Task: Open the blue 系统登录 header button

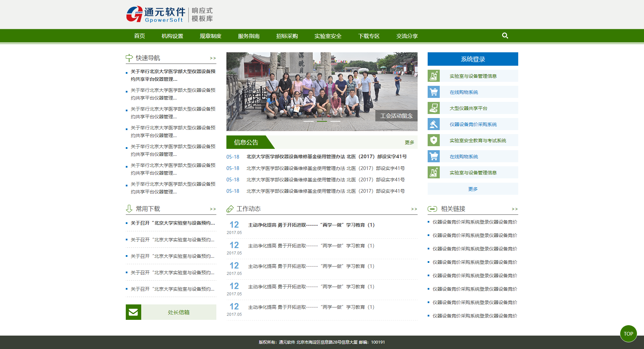Action: pos(473,59)
